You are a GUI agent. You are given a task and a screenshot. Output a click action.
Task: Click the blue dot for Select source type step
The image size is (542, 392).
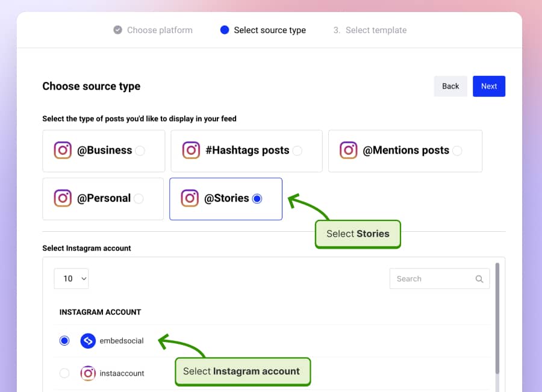pyautogui.click(x=225, y=30)
